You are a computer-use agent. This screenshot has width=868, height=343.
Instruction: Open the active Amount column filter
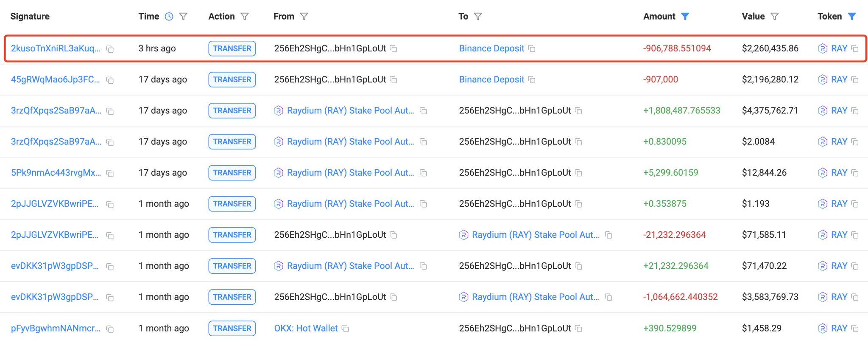coord(685,17)
